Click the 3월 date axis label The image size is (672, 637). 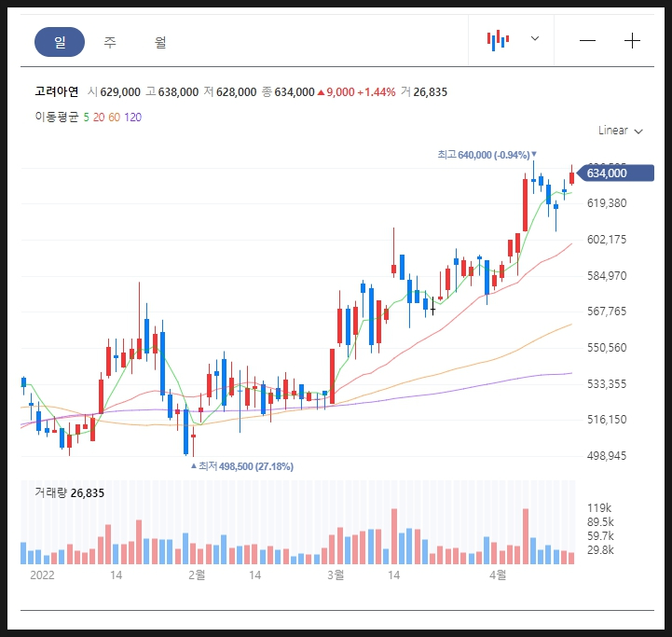click(x=336, y=575)
